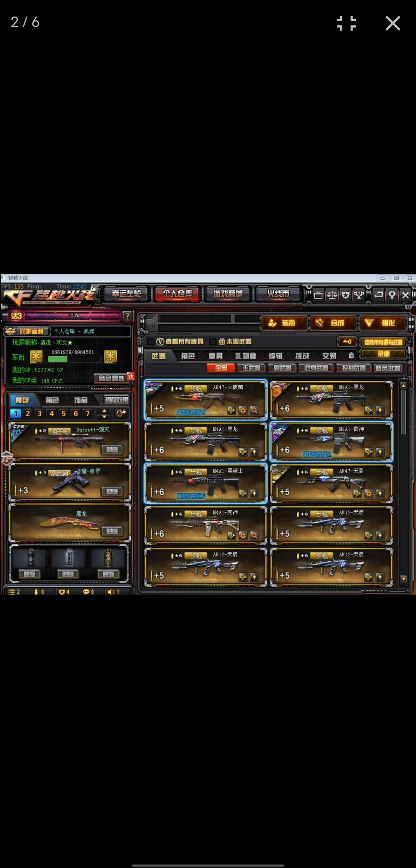Click the magnifier icon on M4A1-死神
Image resolution: width=416 pixels, height=868 pixels.
pos(254,535)
